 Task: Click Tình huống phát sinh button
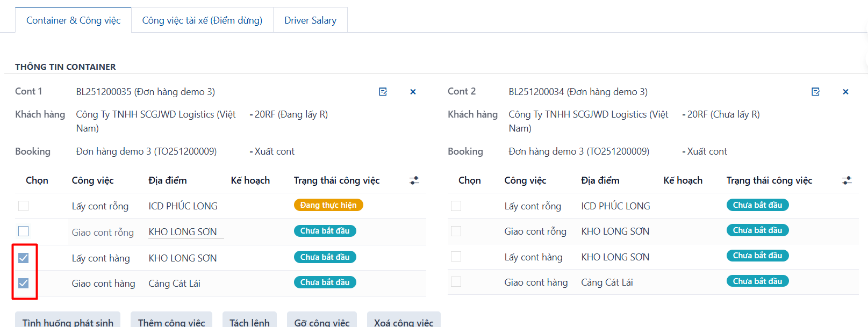[68, 321]
